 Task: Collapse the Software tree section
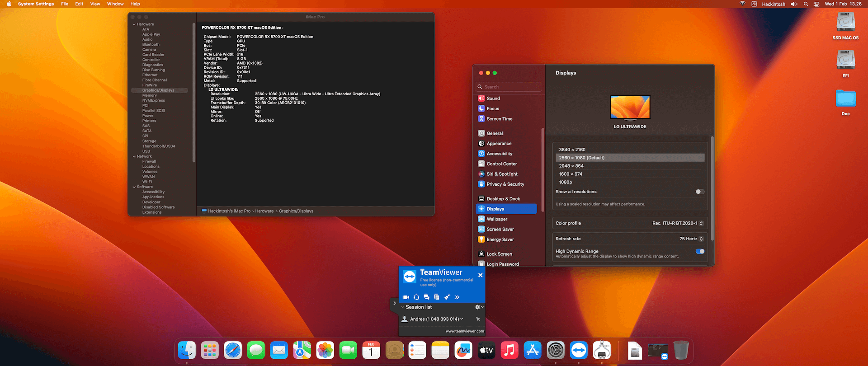pos(134,187)
